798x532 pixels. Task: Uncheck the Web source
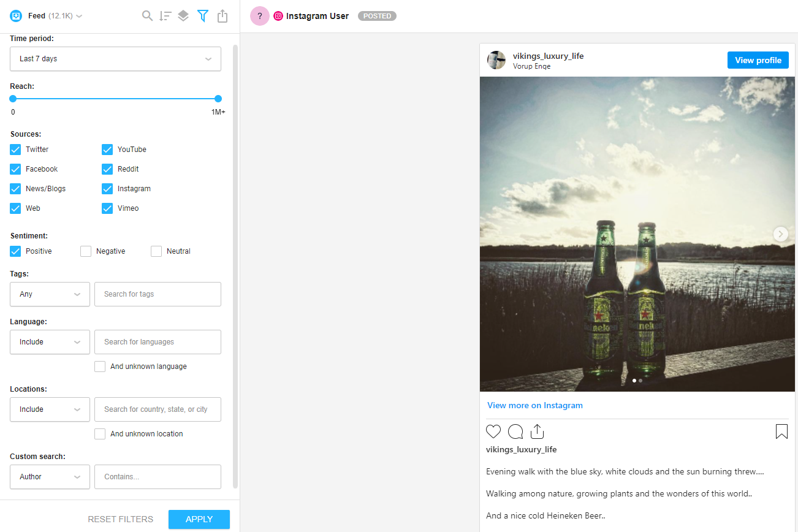click(15, 208)
